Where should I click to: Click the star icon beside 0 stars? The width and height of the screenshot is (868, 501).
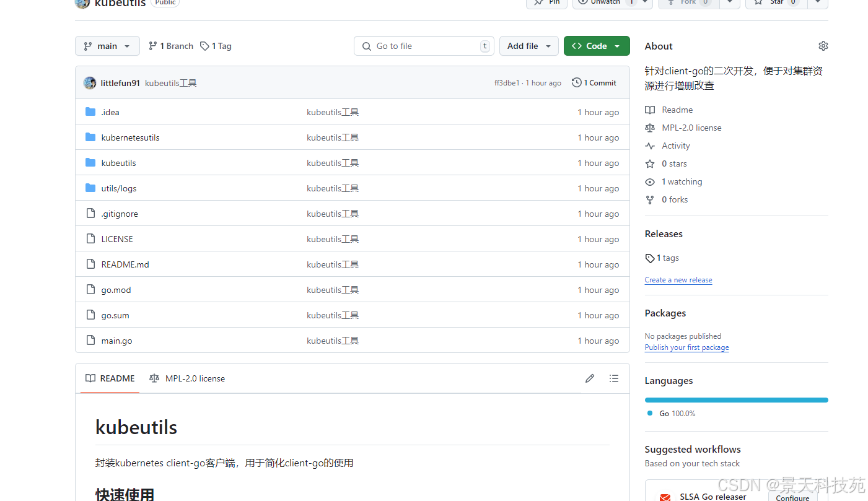point(650,163)
